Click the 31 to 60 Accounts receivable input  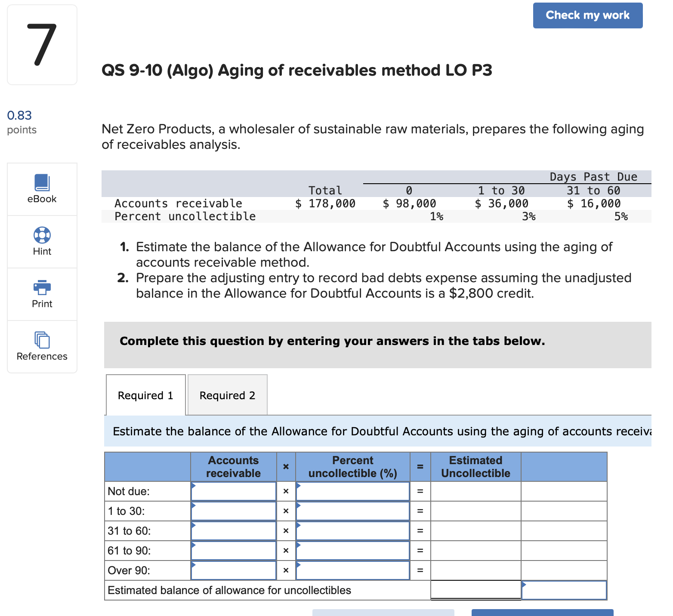(235, 530)
